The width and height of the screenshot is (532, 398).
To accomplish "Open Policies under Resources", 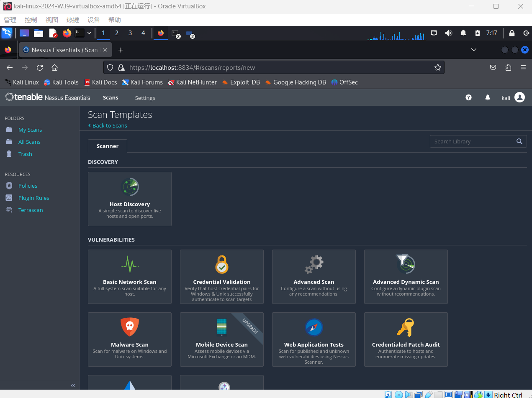I will click(x=28, y=186).
